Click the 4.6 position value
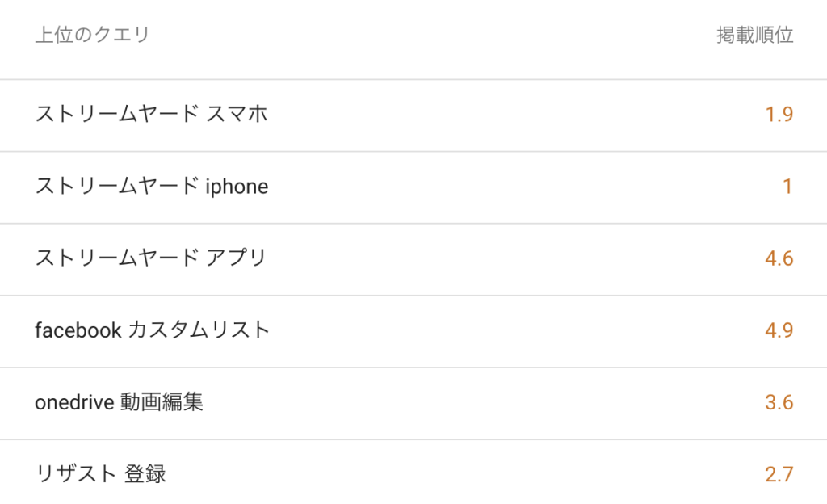This screenshot has height=504, width=827. tap(779, 258)
